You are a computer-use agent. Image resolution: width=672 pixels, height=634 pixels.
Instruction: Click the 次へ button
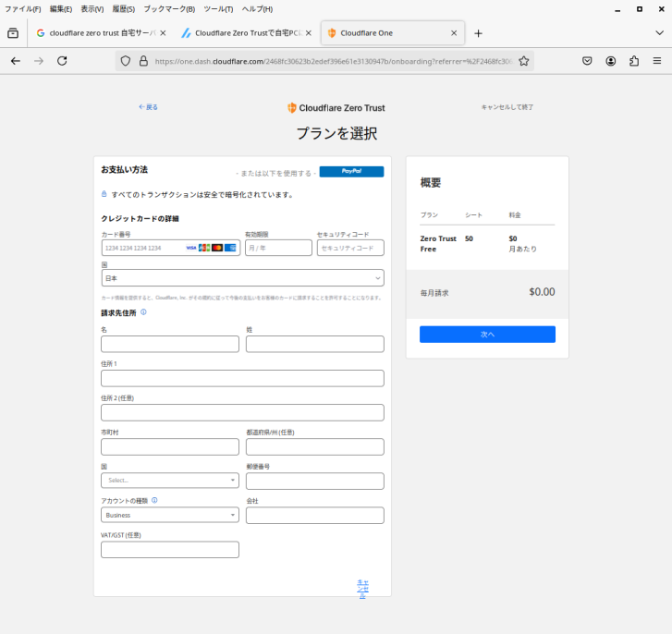click(487, 335)
